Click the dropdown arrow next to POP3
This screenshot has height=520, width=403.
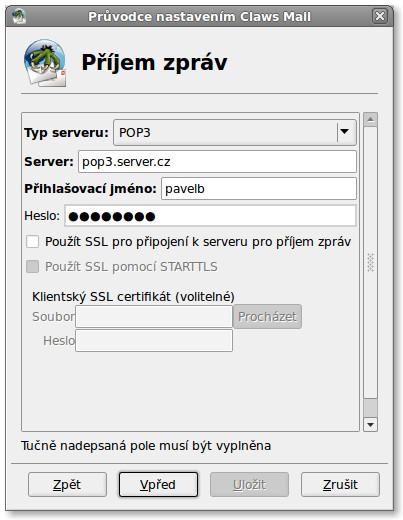[345, 132]
